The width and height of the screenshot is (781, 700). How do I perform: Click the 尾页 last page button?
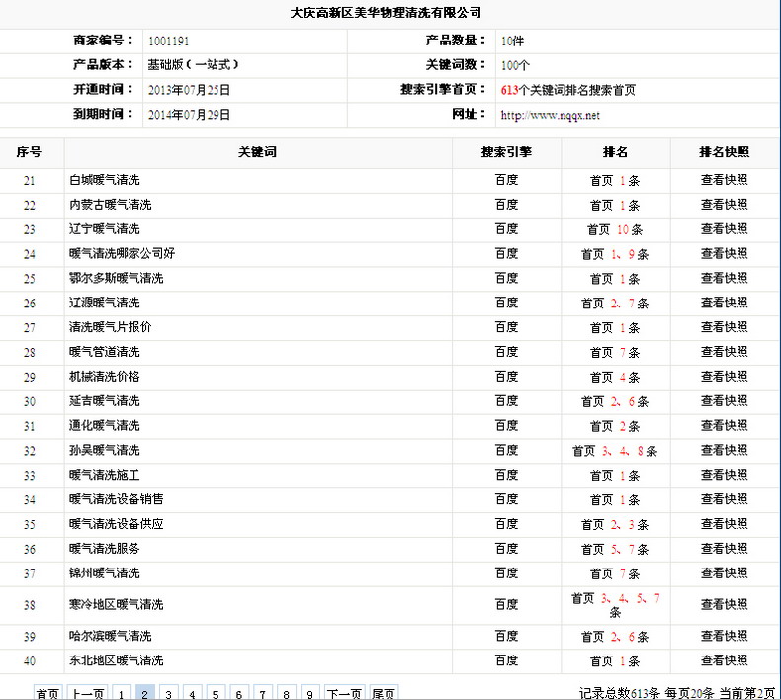[384, 693]
